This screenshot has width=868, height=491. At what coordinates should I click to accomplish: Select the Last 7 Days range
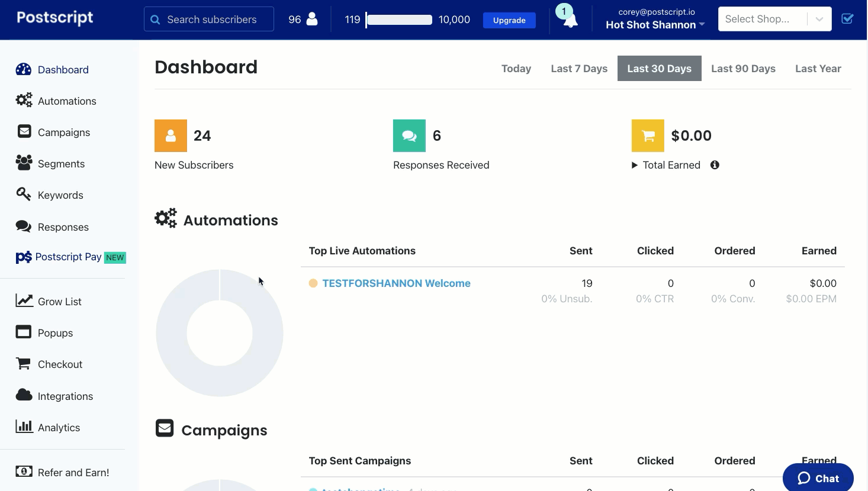(x=579, y=69)
